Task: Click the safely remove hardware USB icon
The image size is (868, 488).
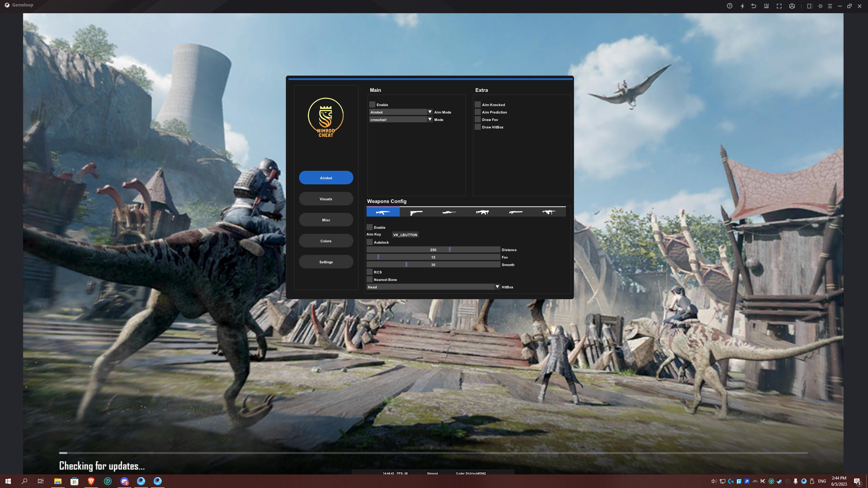Action: [x=812, y=481]
